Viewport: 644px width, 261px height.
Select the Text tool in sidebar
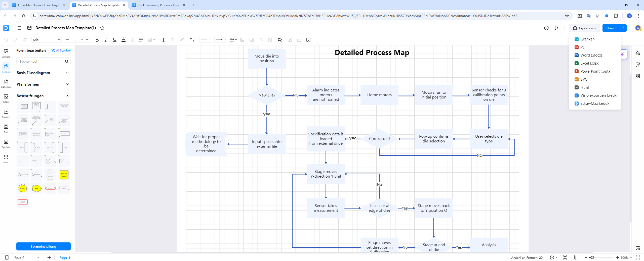(6, 129)
